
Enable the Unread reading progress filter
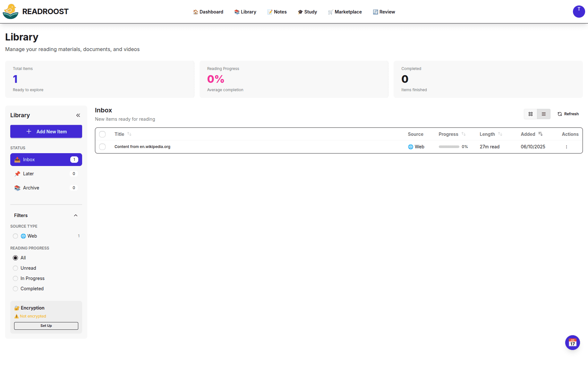tap(15, 268)
